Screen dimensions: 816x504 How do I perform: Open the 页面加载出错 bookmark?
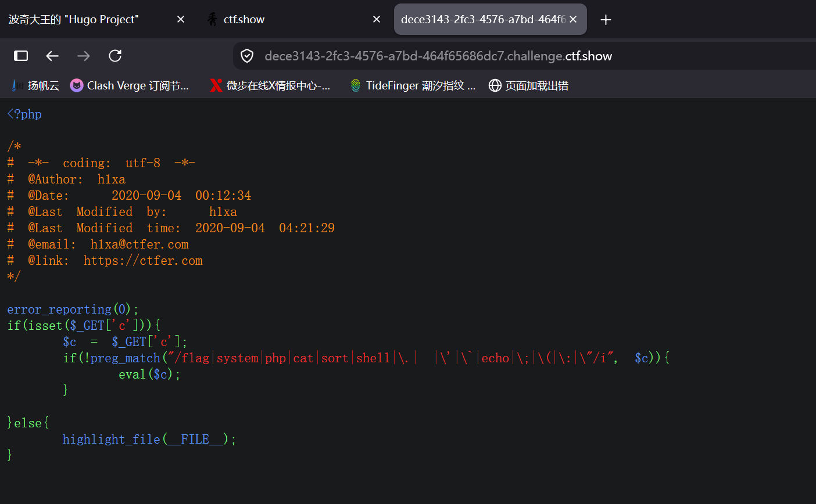coord(528,85)
